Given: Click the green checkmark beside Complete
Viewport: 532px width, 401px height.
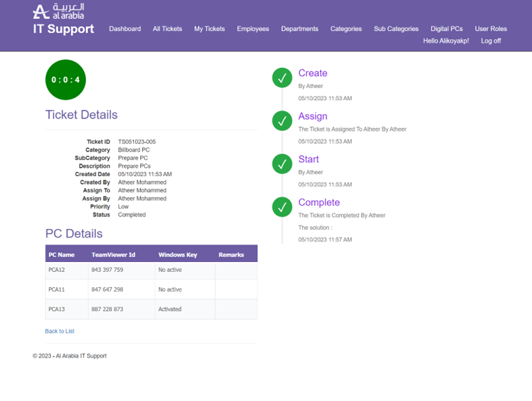Looking at the screenshot, I should coord(282,207).
